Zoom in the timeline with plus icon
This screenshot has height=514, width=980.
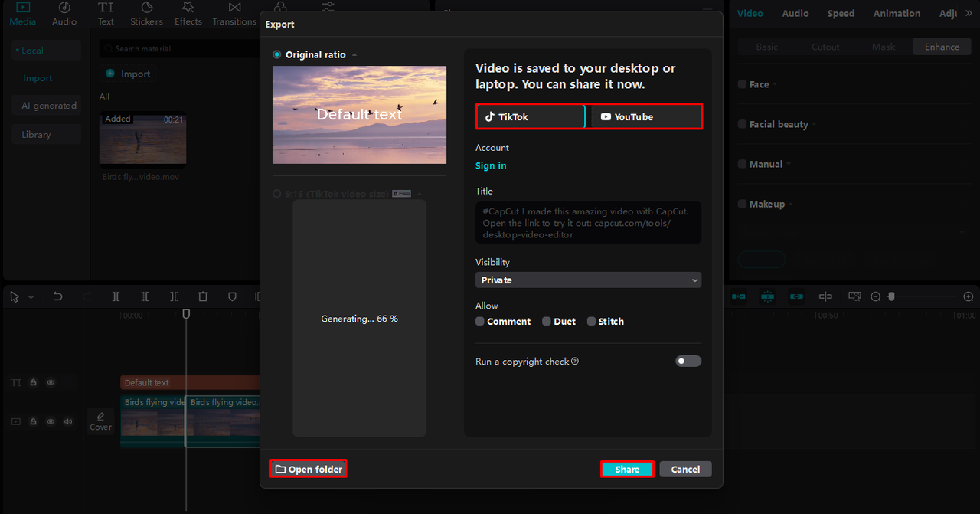[x=969, y=296]
